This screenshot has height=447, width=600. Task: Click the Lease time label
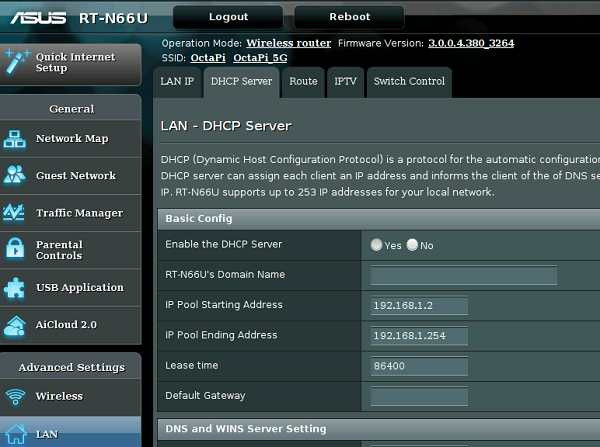tap(192, 365)
